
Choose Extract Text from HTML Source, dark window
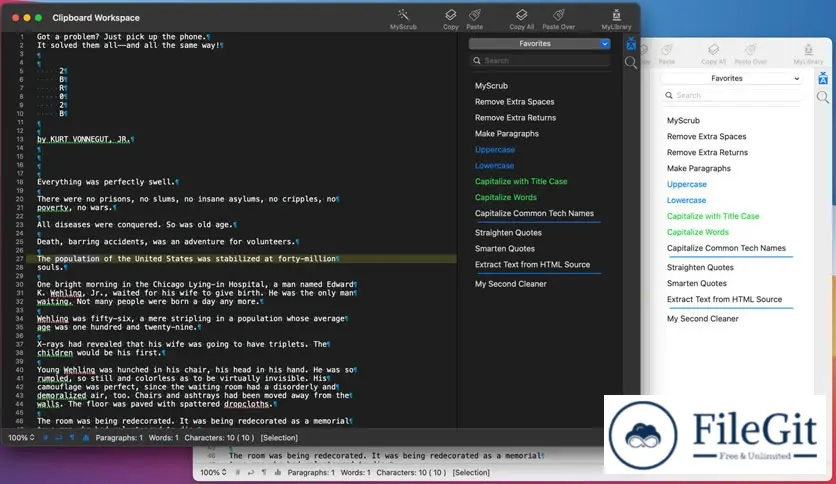[532, 264]
